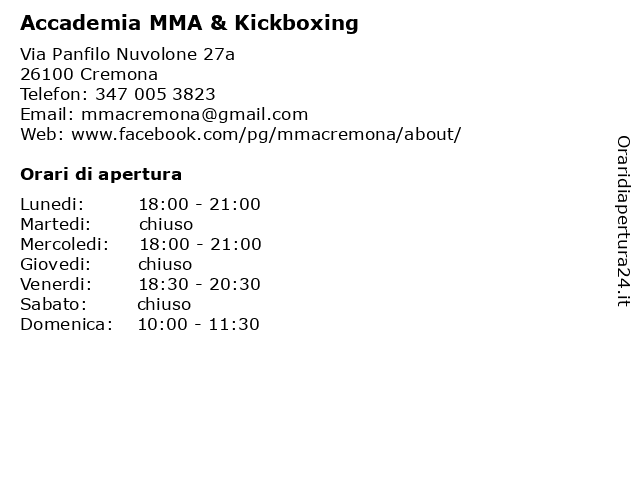This screenshot has width=640, height=480.
Task: Click the Oraridiapertura24.it vertical watermark
Action: (623, 221)
